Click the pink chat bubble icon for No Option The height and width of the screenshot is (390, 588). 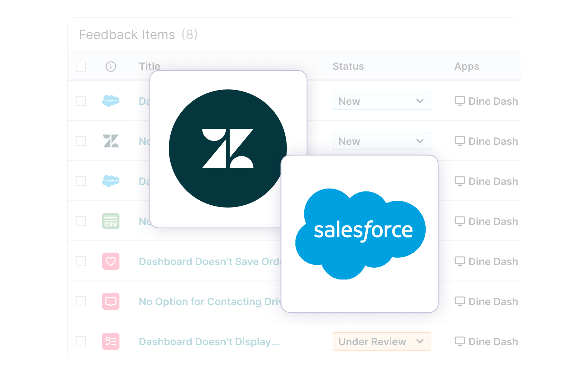pos(111,301)
